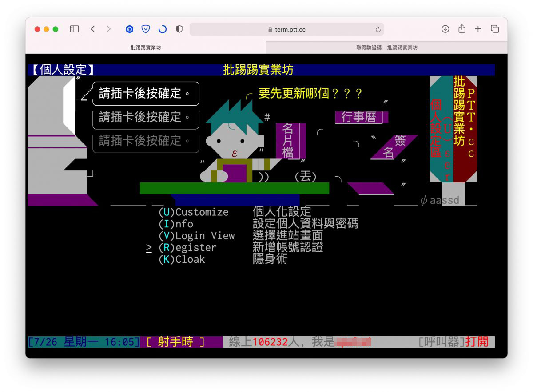This screenshot has height=392, width=533.
Task: Click the 隱身術 text
Action: click(270, 259)
